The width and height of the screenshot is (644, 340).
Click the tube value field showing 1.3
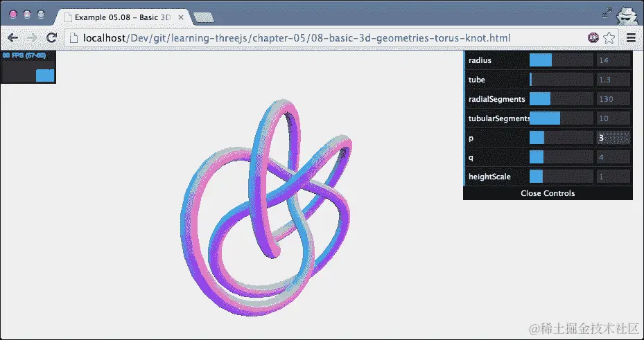(613, 80)
